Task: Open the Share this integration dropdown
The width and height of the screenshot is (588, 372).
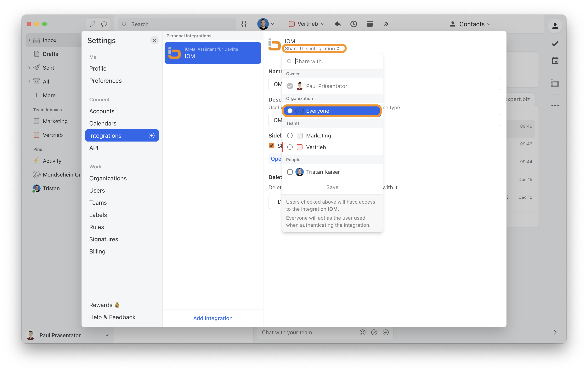Action: pos(312,48)
